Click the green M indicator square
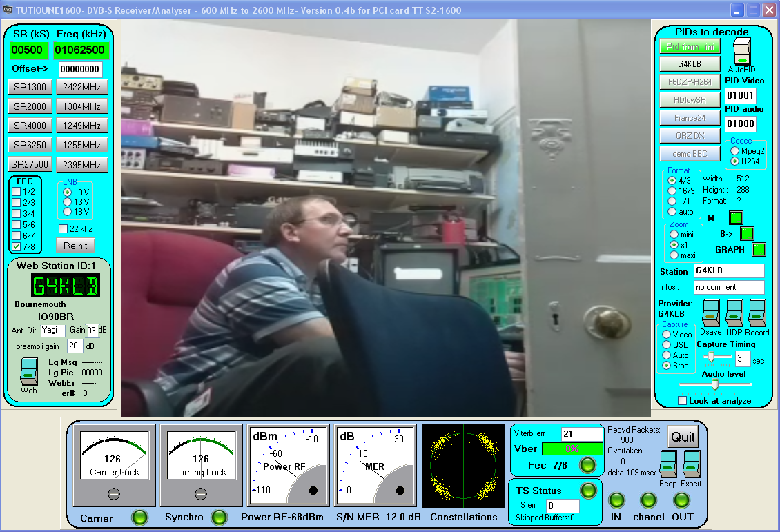This screenshot has width=780, height=532. [737, 218]
